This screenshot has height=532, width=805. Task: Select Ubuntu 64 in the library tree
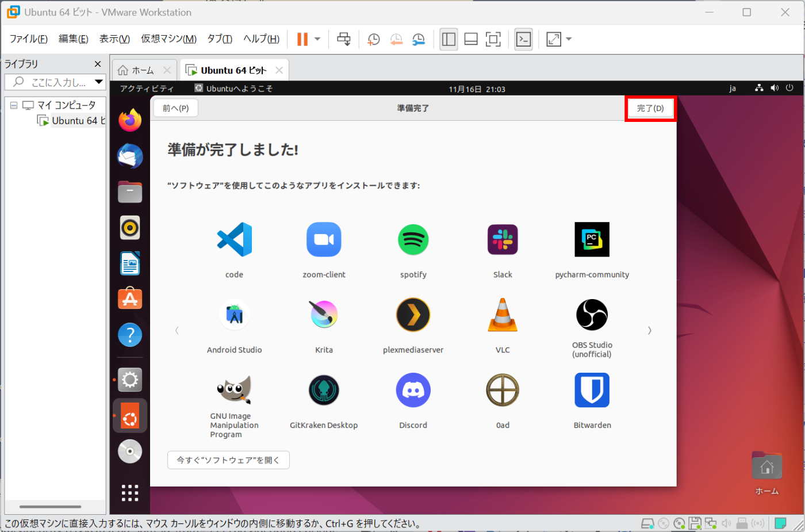click(x=72, y=121)
